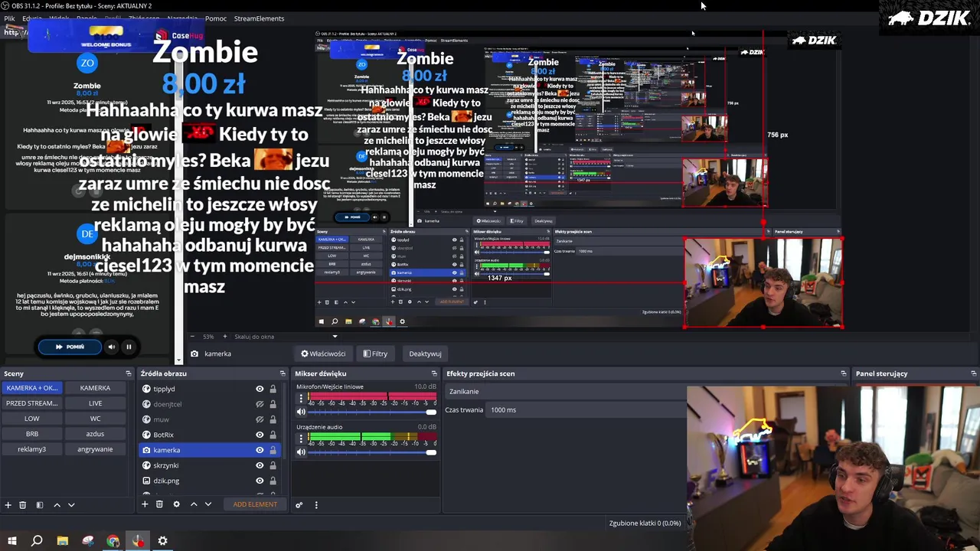The width and height of the screenshot is (980, 551).
Task: Open the Zbiór scen menu
Action: tap(144, 18)
